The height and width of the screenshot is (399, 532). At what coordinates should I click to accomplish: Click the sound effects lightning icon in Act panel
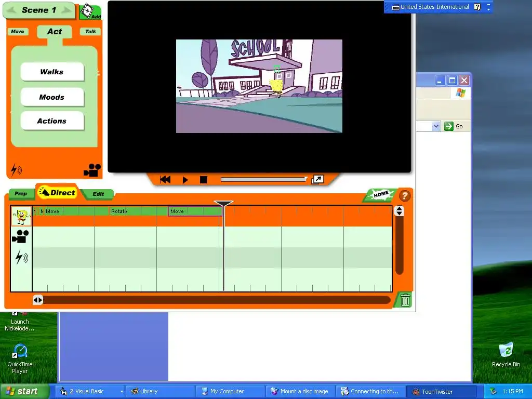pos(16,170)
